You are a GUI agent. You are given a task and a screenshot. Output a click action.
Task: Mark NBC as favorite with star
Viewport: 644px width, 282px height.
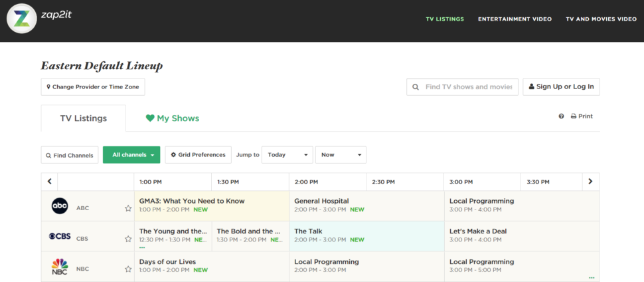tap(128, 269)
